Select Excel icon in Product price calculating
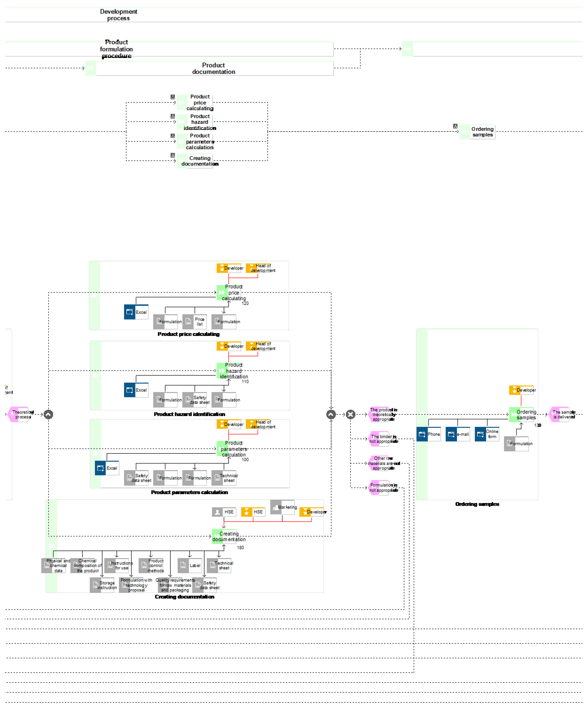The width and height of the screenshot is (588, 708). coord(130,313)
